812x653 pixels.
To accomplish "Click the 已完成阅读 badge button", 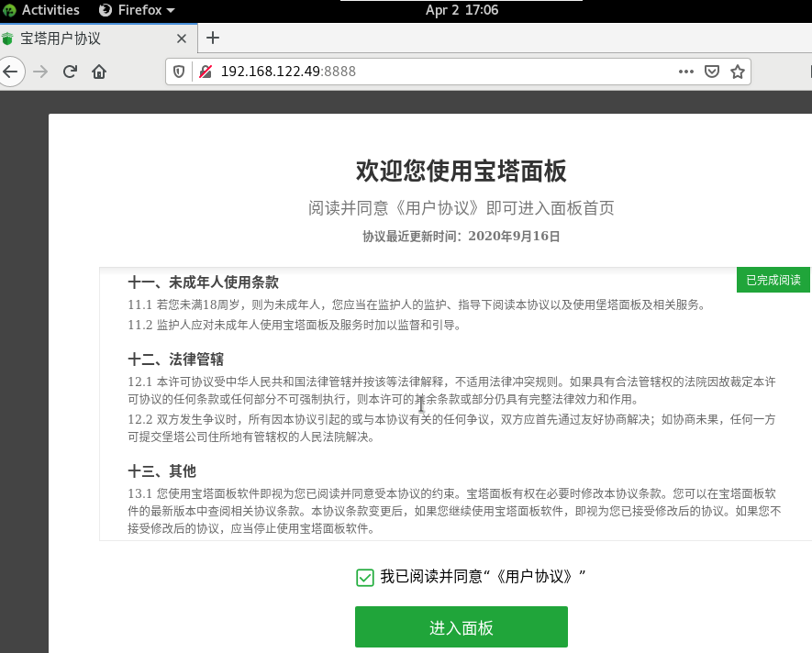I will (x=773, y=280).
